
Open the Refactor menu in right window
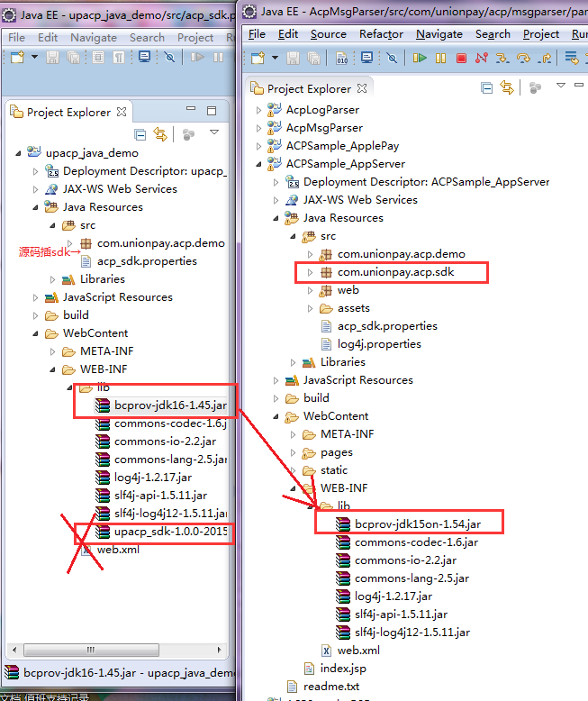(x=381, y=34)
